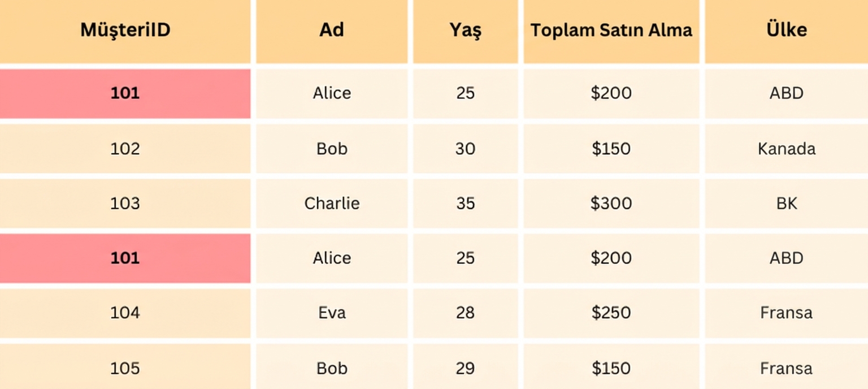Click the age cell showing 29
Screen dimensions: 868x389
pos(465,368)
